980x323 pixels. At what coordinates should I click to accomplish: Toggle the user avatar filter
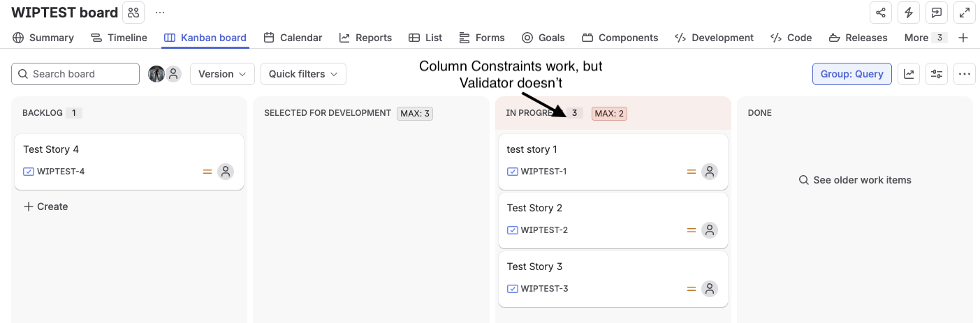[156, 74]
